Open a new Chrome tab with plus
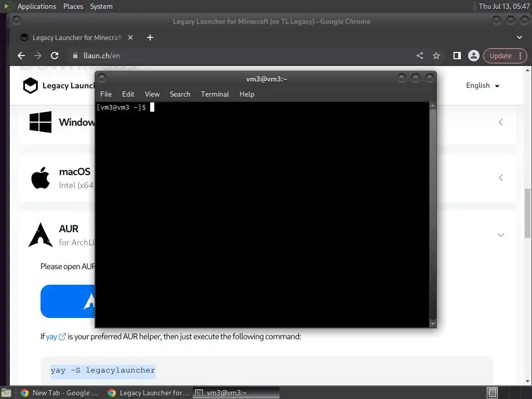The image size is (532, 399). click(x=150, y=37)
